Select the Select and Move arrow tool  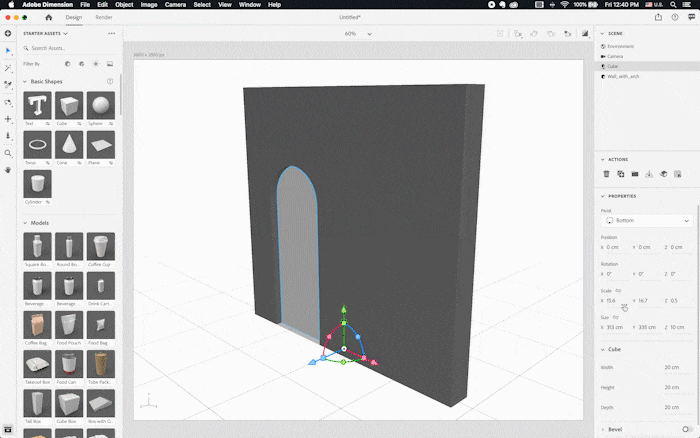tap(8, 50)
